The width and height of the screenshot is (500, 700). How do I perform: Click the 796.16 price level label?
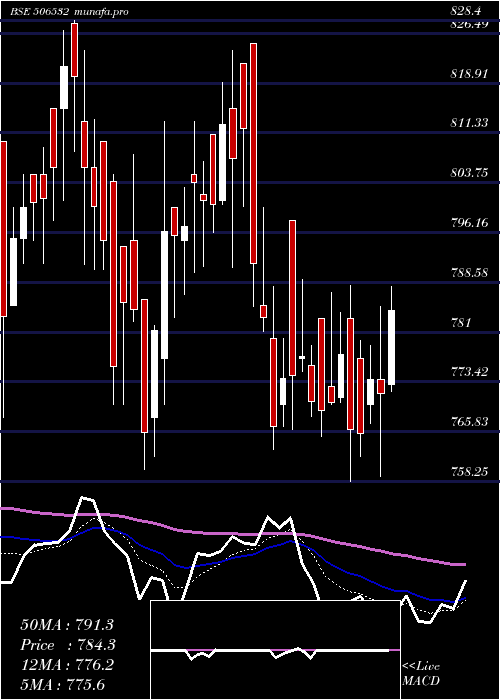tap(469, 223)
